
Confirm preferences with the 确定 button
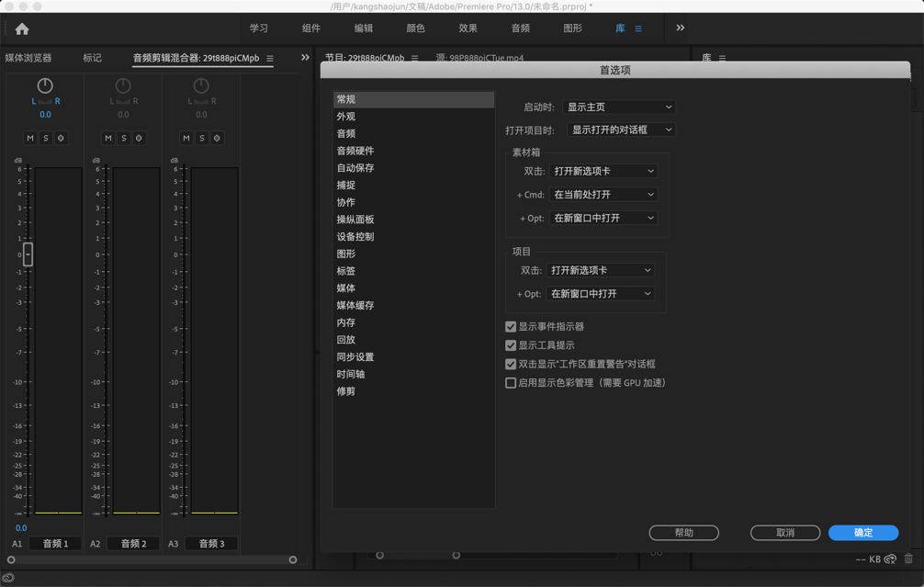pos(864,533)
